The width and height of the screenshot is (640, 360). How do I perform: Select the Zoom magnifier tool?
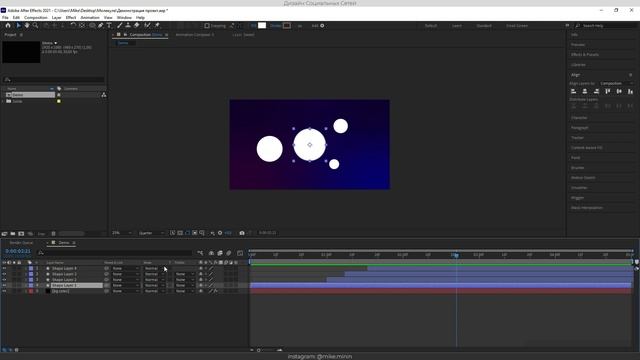(x=36, y=25)
